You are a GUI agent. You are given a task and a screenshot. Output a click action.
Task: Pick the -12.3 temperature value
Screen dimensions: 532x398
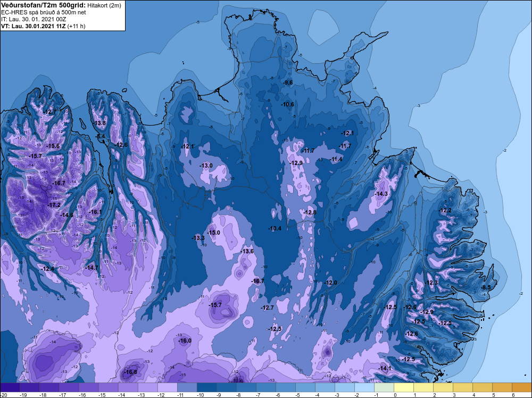[431, 283]
